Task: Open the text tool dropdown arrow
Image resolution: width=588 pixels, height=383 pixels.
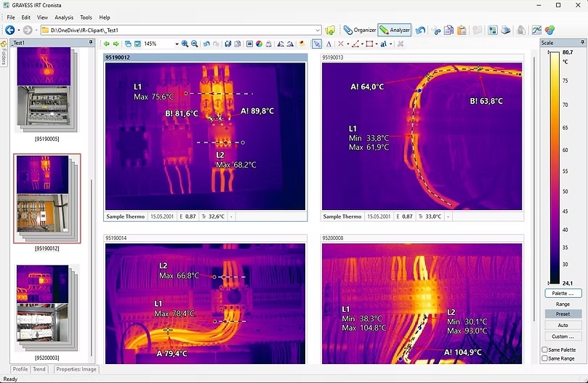Action: [x=390, y=44]
